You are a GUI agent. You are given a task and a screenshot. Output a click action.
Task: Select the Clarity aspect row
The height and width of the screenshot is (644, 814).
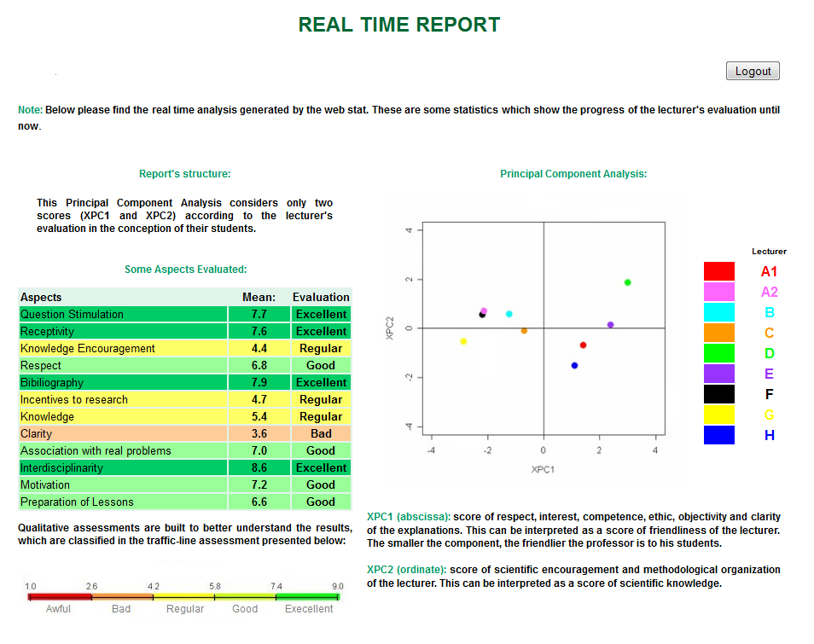[x=122, y=433]
